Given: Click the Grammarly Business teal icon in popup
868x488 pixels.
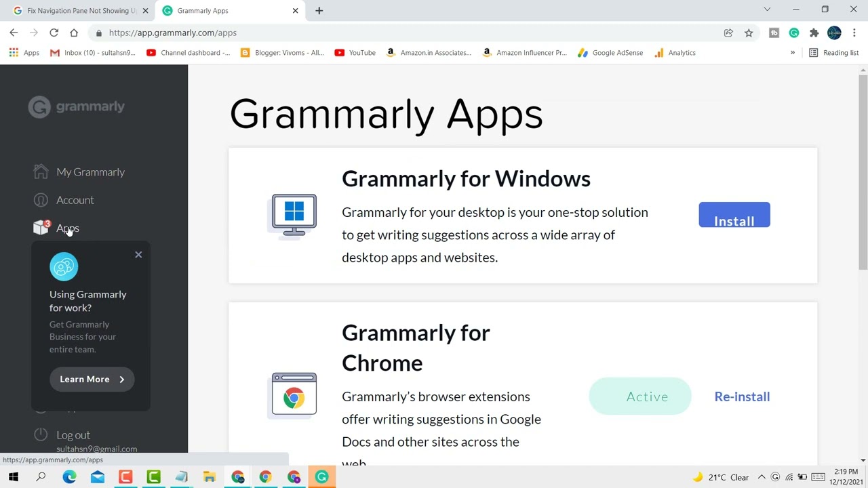Looking at the screenshot, I should tap(64, 266).
